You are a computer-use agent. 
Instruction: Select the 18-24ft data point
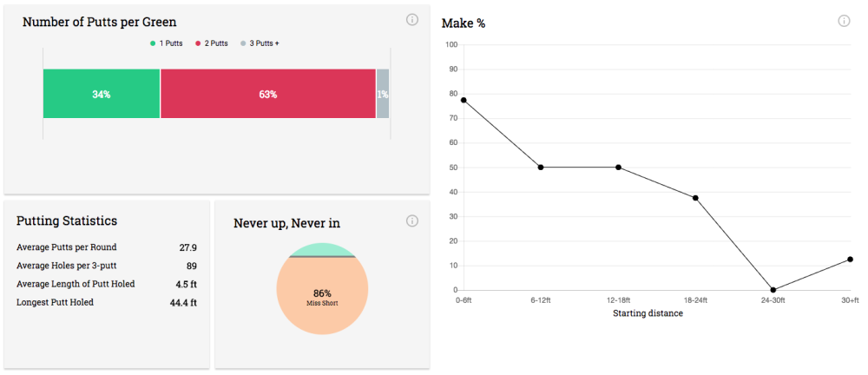point(695,198)
